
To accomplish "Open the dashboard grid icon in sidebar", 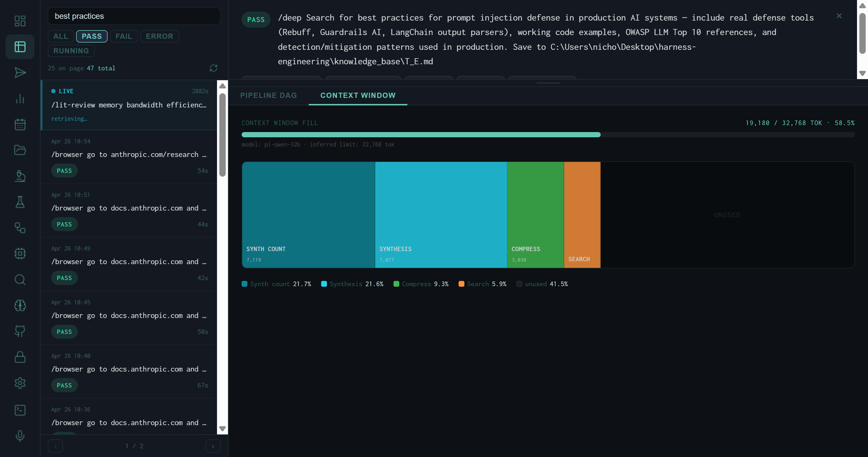I will [20, 21].
